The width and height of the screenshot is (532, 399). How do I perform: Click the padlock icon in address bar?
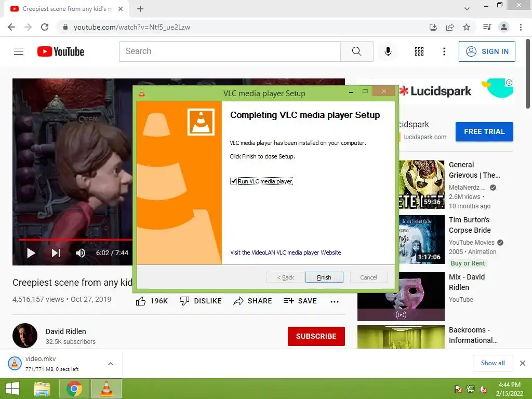point(65,27)
